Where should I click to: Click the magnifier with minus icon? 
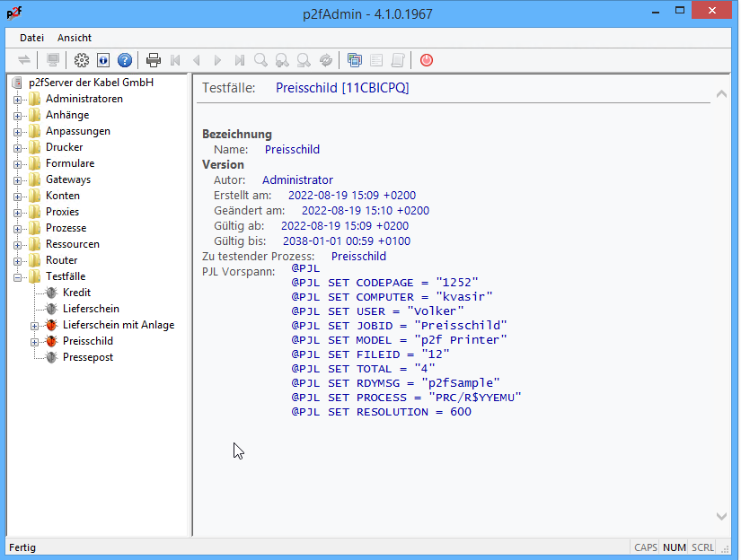(x=304, y=60)
